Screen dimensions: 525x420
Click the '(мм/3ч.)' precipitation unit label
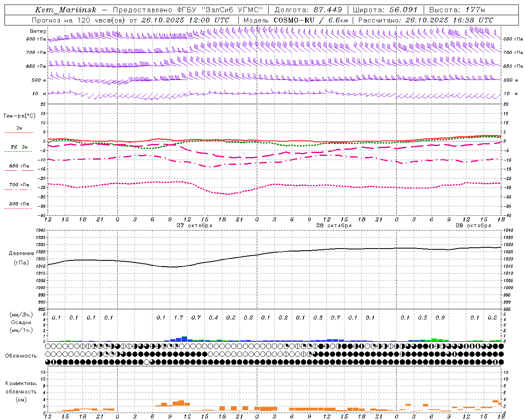pos(21,315)
